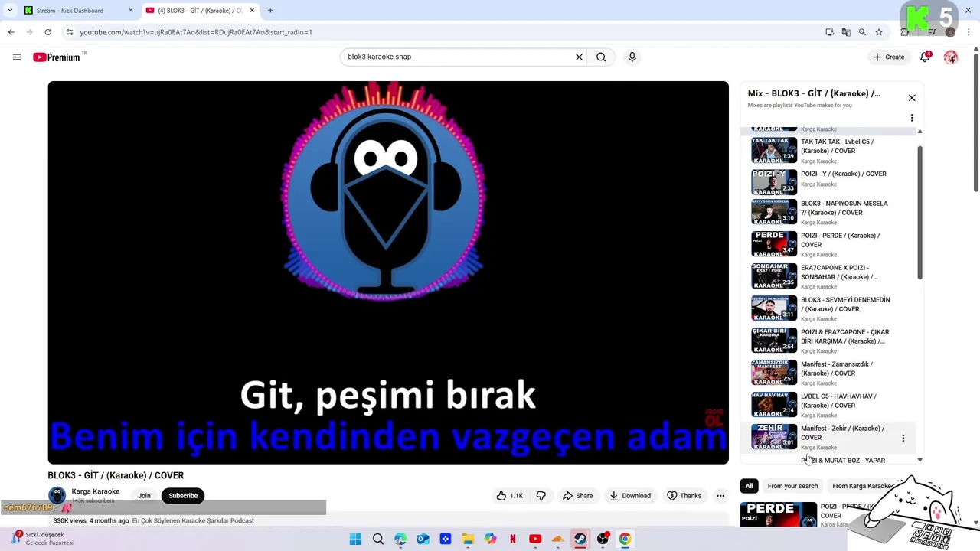Image resolution: width=980 pixels, height=551 pixels.
Task: Open a new browser tab
Action: 270,11
